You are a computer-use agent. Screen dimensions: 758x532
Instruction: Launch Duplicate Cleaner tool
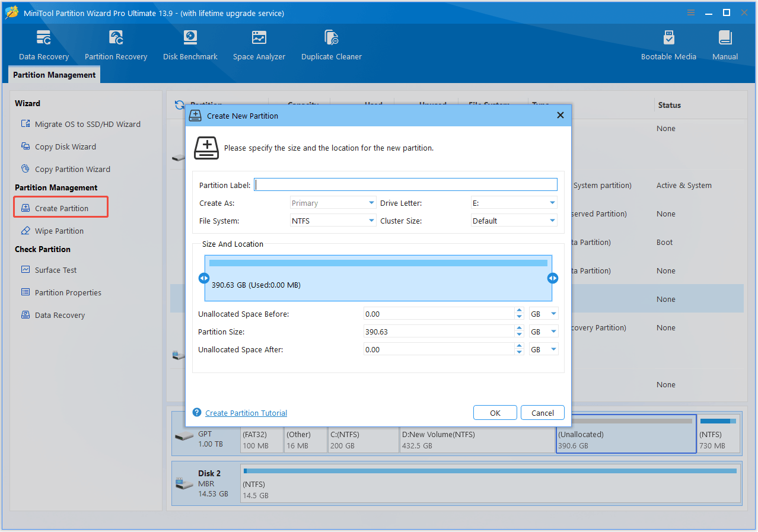332,45
